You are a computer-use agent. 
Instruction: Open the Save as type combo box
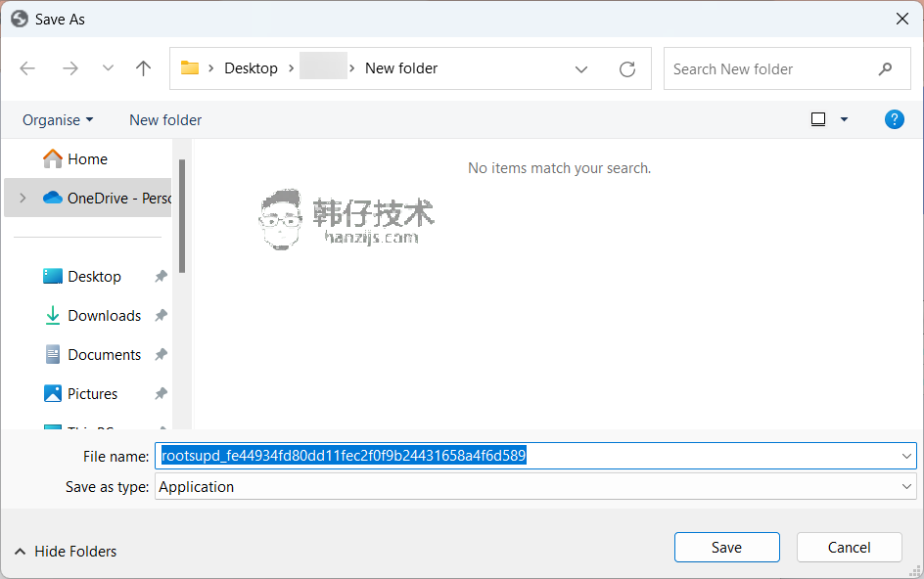click(535, 487)
